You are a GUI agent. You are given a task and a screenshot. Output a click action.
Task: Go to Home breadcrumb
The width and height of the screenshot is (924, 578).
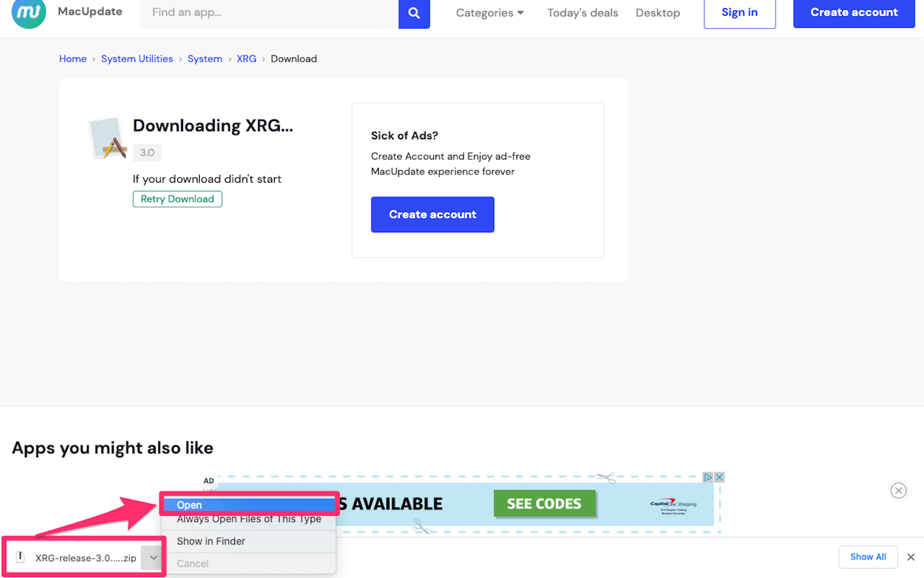[73, 59]
